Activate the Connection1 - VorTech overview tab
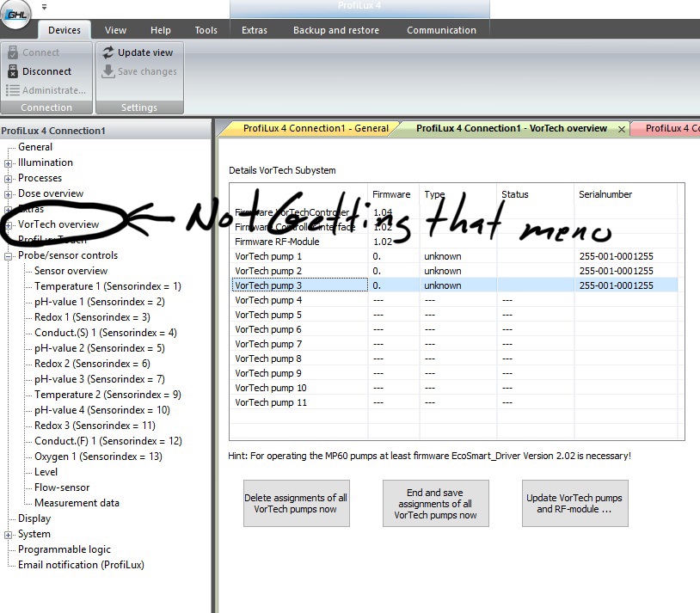The width and height of the screenshot is (700, 613). click(x=512, y=129)
